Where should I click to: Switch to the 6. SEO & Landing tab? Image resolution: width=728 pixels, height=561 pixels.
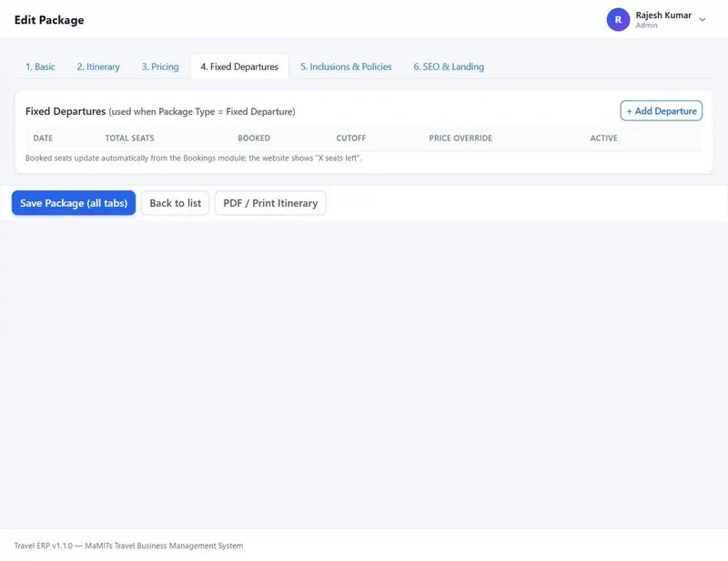pos(449,66)
